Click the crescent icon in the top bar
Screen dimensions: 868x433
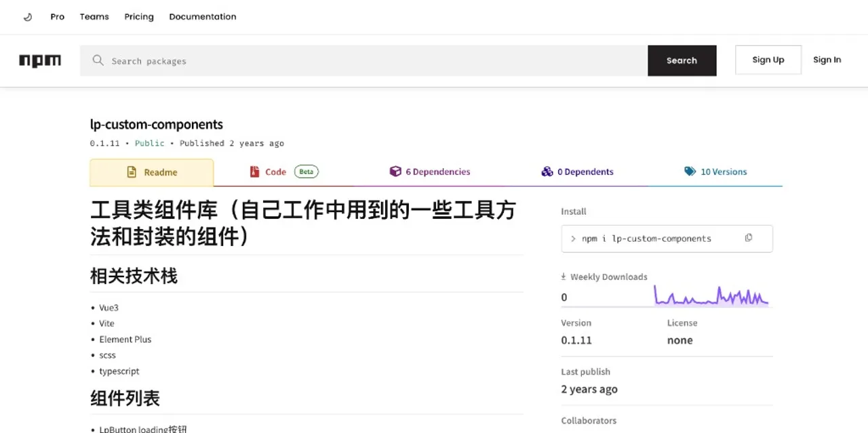pos(28,17)
